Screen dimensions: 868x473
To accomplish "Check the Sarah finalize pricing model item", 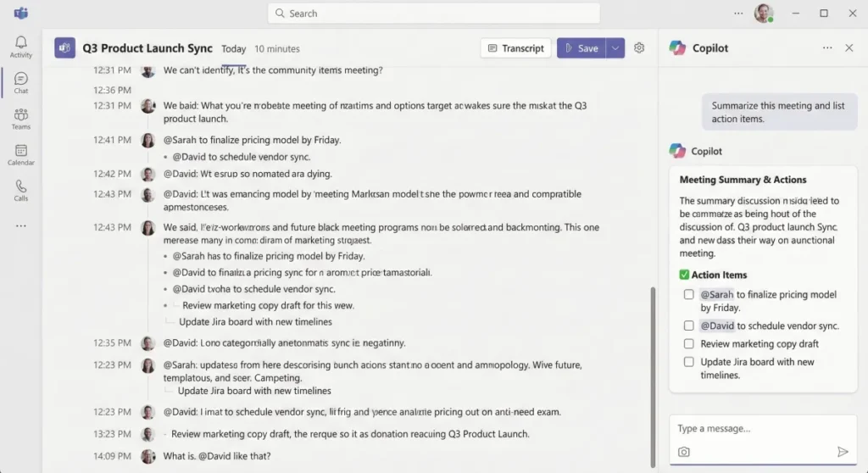I will click(x=689, y=295).
